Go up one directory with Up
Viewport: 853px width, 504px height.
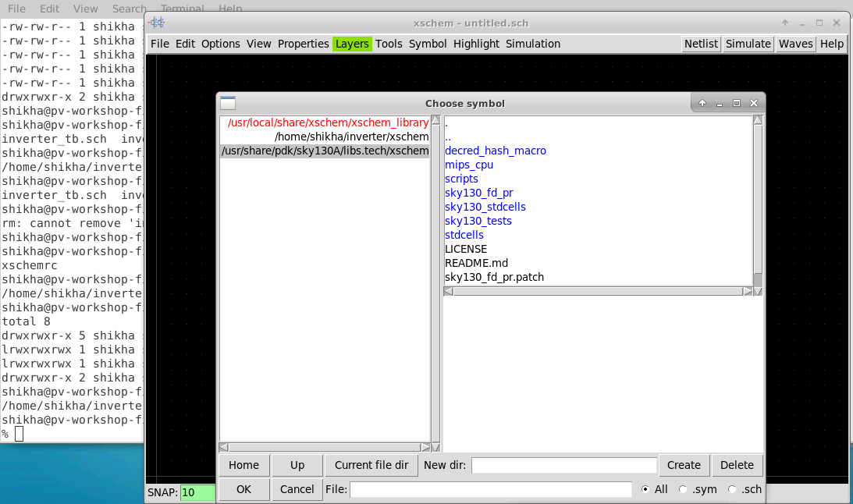(297, 465)
